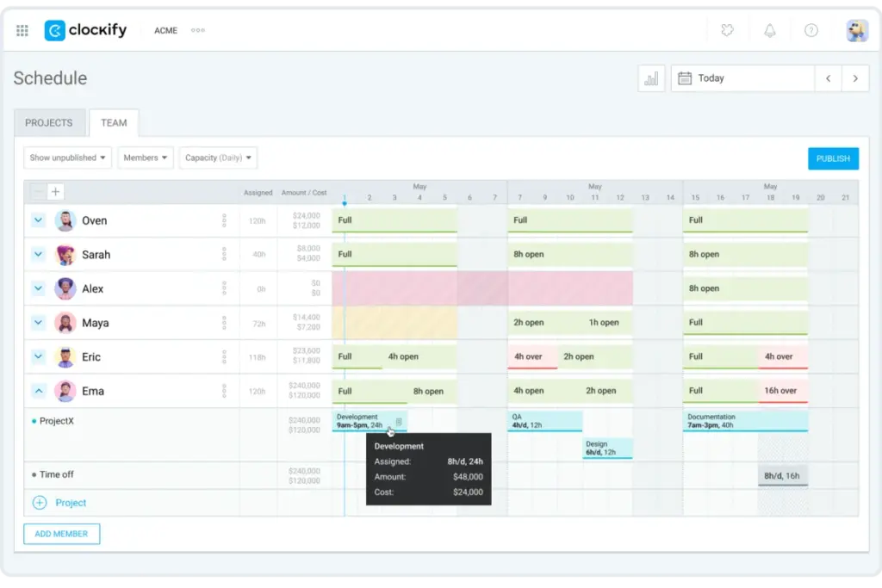Open Sarah's row options menu

[224, 255]
